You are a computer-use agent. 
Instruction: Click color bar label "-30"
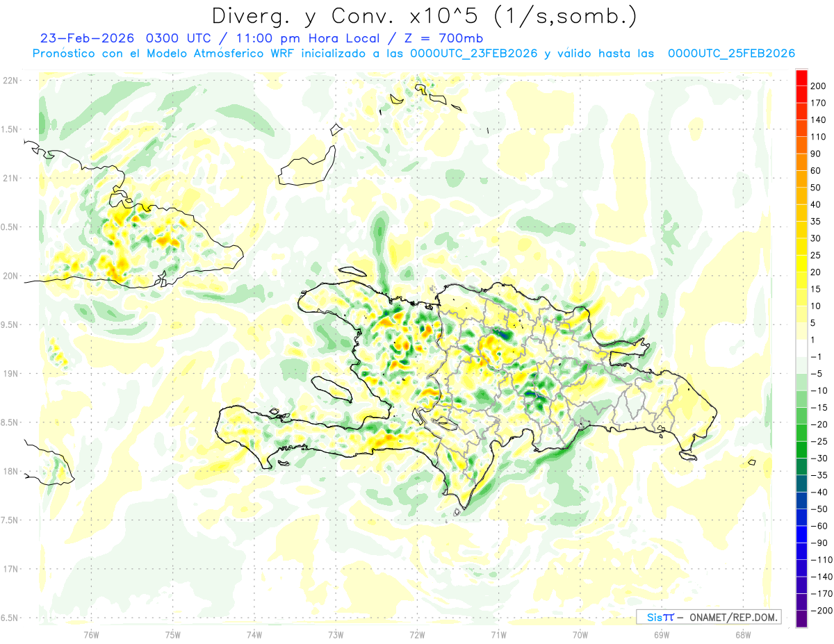click(x=819, y=459)
